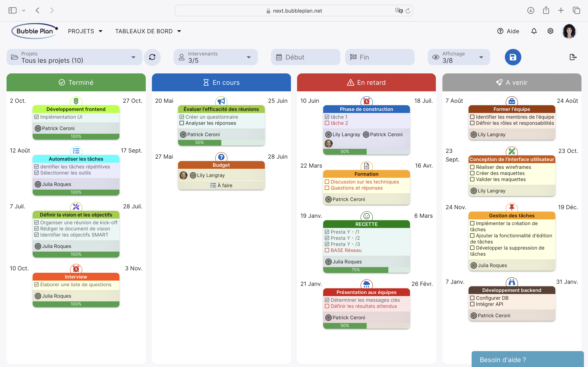Image resolution: width=588 pixels, height=367 pixels.
Task: Click the wrench icon on Conception de l'interface
Action: [x=511, y=151]
